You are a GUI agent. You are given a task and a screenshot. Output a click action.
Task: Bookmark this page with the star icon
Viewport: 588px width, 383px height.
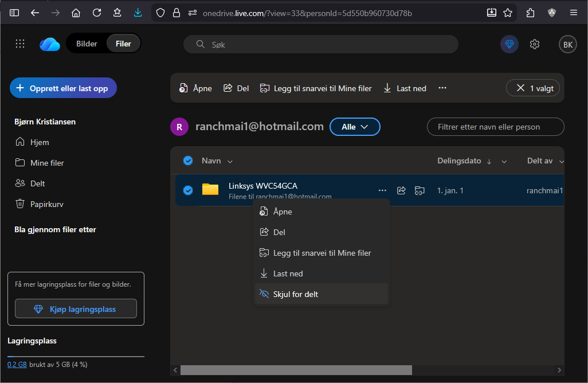pos(508,13)
